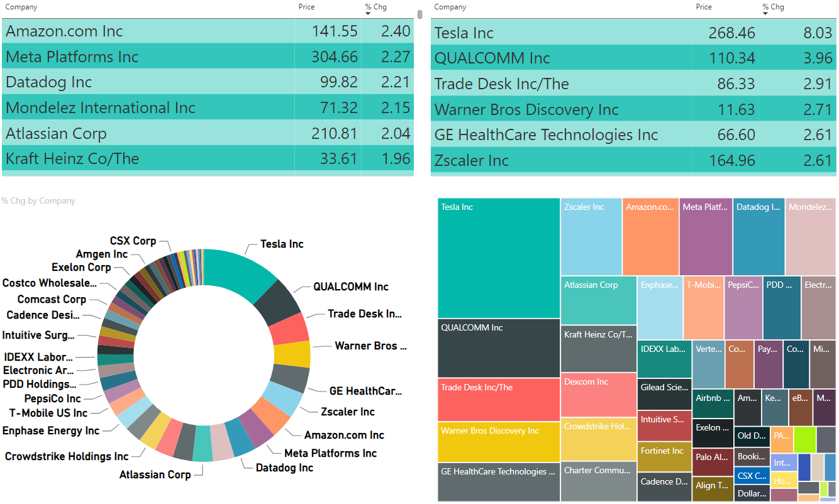Select QUALCOMM Inc row in right table
The image size is (839, 504).
coord(634,58)
